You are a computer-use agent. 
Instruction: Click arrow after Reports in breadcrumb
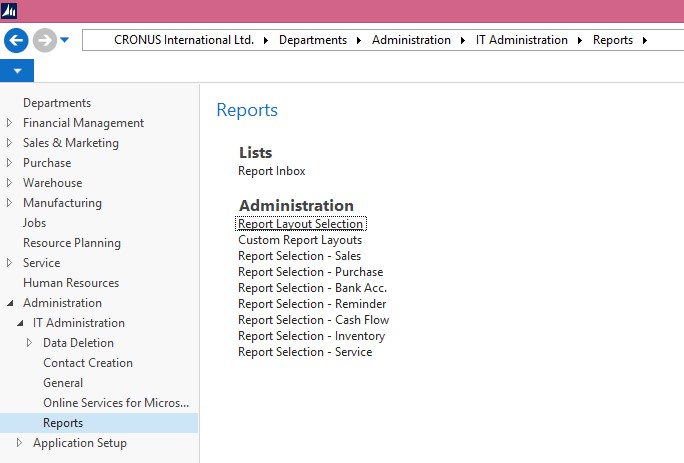click(x=645, y=40)
